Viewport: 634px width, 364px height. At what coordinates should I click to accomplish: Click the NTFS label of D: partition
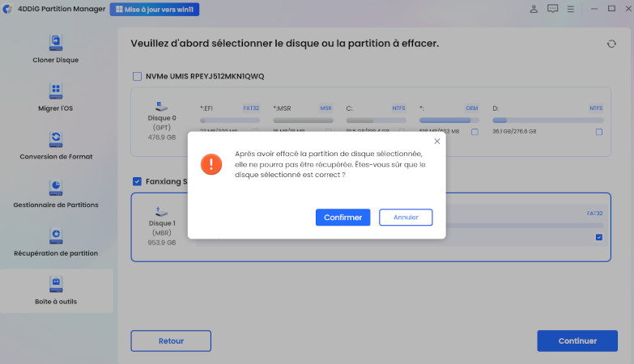pos(596,108)
